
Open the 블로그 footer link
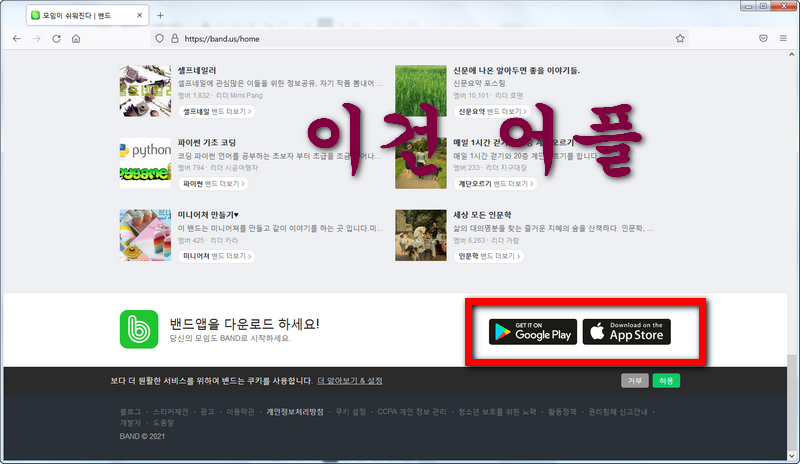pyautogui.click(x=130, y=412)
